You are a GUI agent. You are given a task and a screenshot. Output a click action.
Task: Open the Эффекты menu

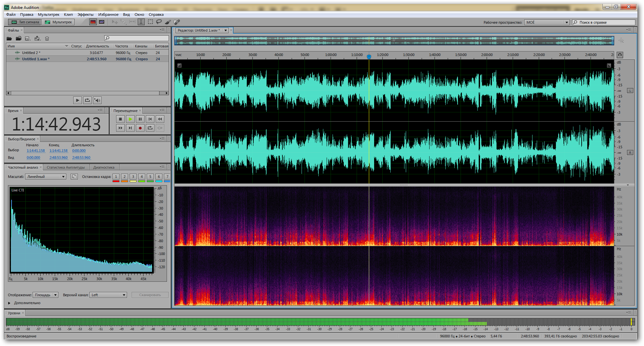pos(85,14)
